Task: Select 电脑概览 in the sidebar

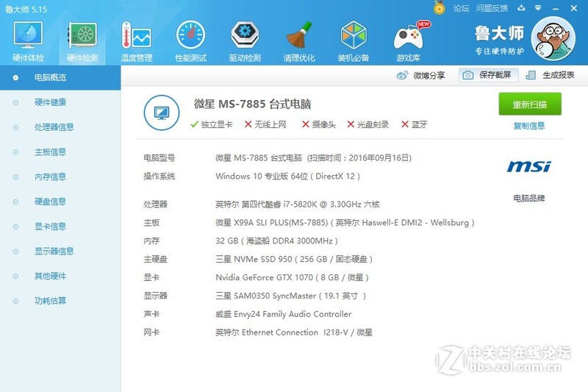Action: (60, 78)
